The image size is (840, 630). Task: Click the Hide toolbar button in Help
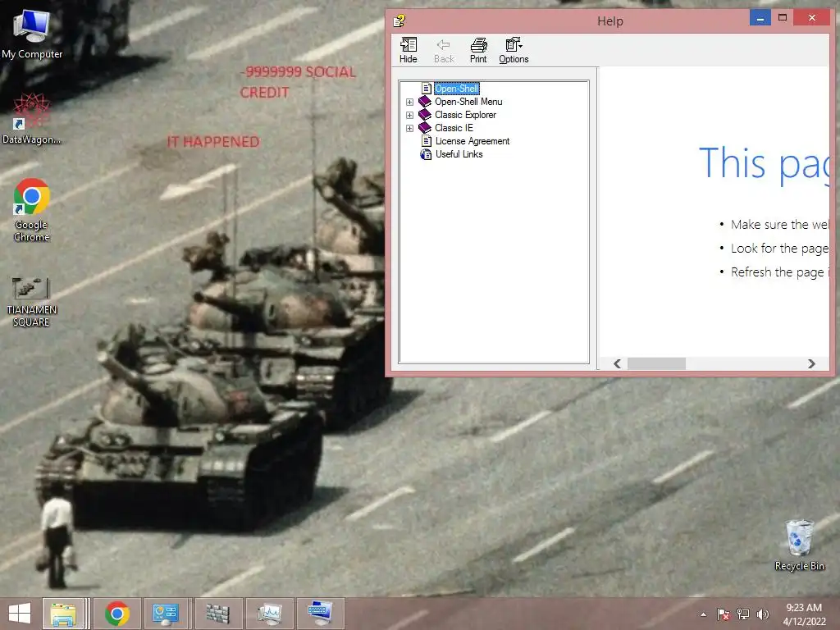click(x=409, y=50)
